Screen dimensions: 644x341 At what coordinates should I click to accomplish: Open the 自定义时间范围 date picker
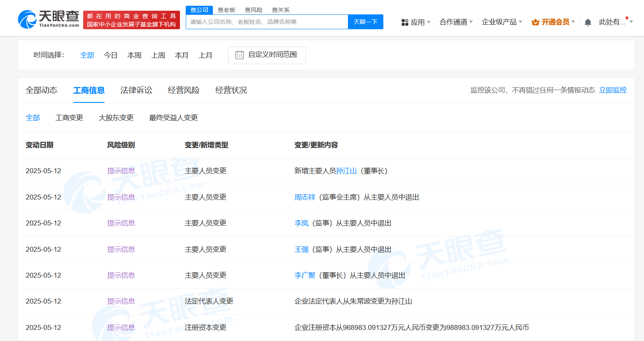click(x=267, y=55)
